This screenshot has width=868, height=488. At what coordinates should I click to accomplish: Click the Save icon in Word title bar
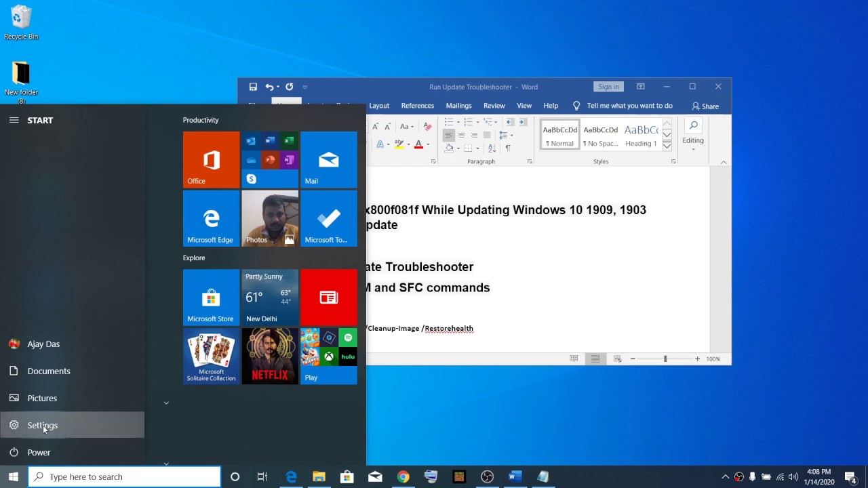click(x=253, y=87)
